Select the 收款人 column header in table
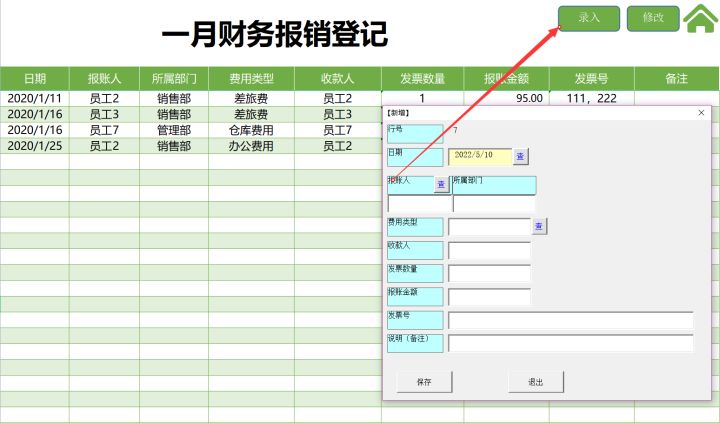Screen dimensions: 720x423 click(x=338, y=79)
